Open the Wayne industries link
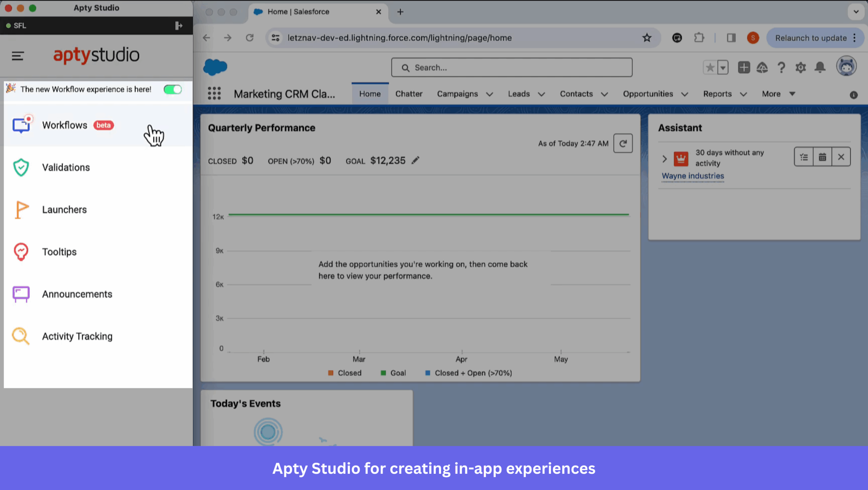The width and height of the screenshot is (868, 490). (x=693, y=176)
